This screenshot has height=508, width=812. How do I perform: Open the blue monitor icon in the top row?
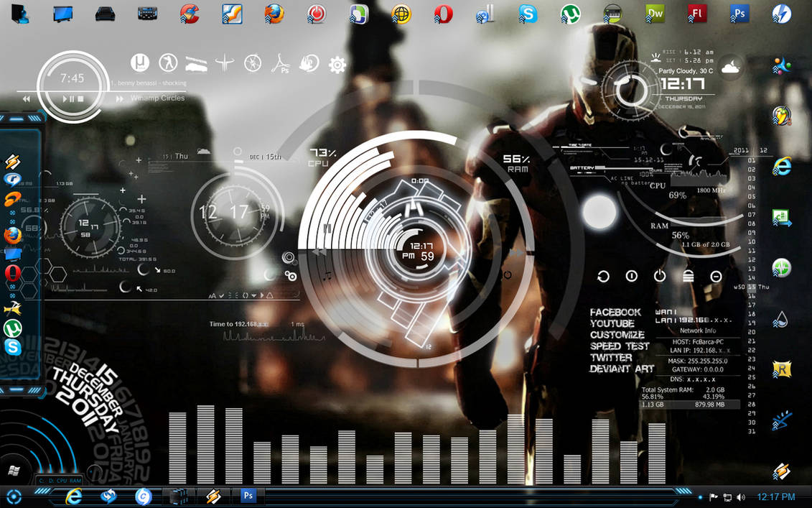(x=62, y=14)
